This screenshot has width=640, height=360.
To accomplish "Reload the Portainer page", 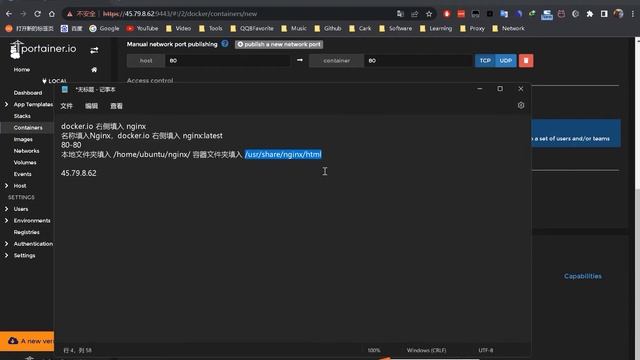I will pyautogui.click(x=37, y=14).
